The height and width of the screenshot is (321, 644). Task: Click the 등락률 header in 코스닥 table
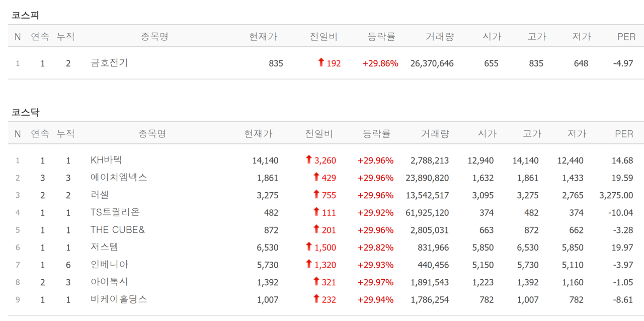377,133
